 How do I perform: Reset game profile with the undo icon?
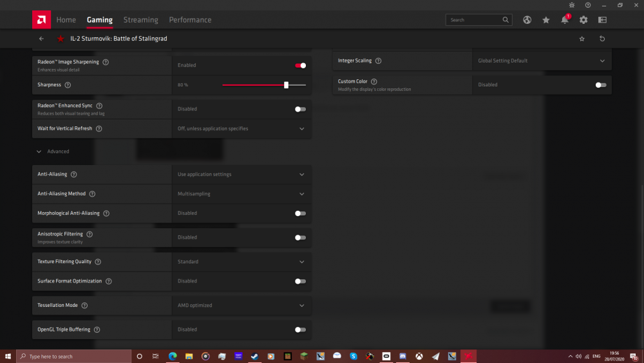click(602, 39)
